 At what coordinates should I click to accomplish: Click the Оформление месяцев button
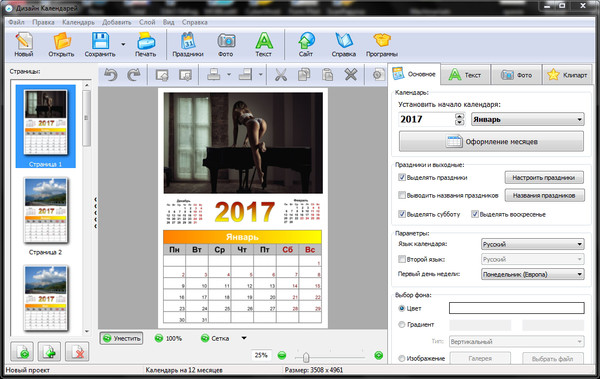coord(491,142)
